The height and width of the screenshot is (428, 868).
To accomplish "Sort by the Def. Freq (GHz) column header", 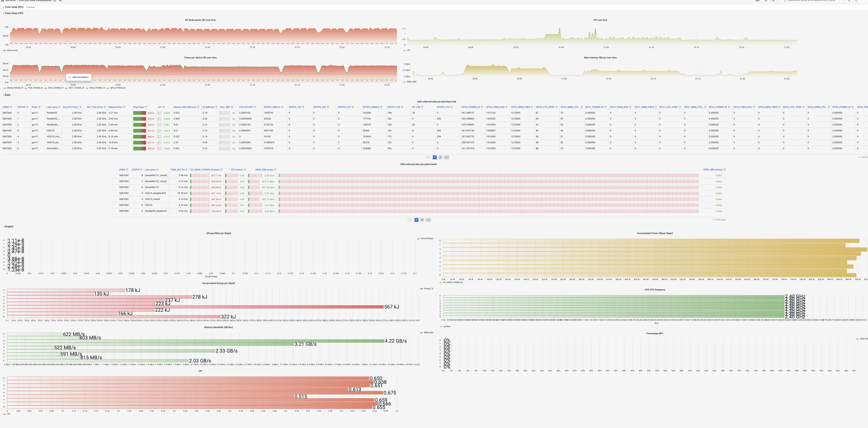I will click(95, 107).
